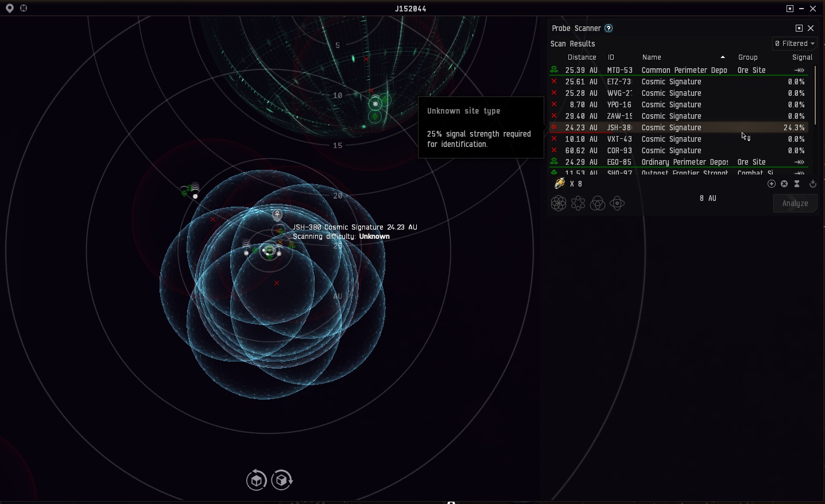The image size is (825, 504).
Task: Click the Analyze button
Action: tap(795, 203)
